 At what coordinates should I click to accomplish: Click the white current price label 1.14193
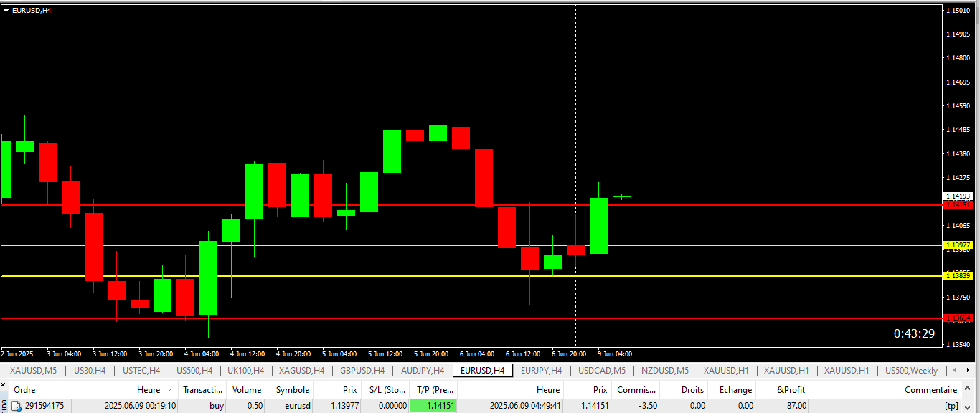click(958, 196)
